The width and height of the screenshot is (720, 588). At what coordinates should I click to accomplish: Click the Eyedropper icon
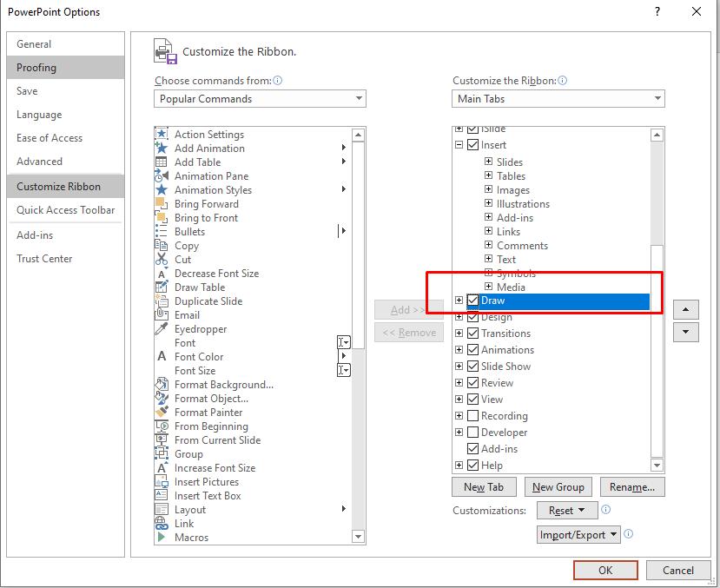162,328
